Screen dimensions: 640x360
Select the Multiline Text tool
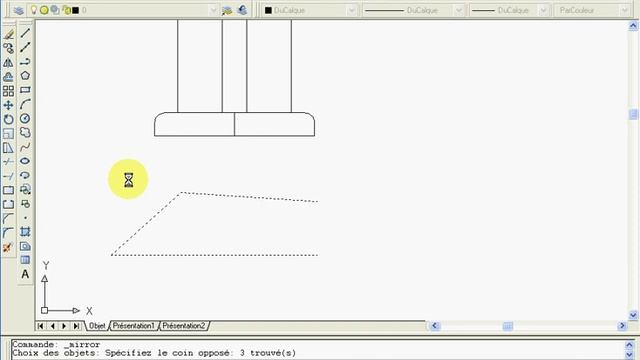[25, 274]
